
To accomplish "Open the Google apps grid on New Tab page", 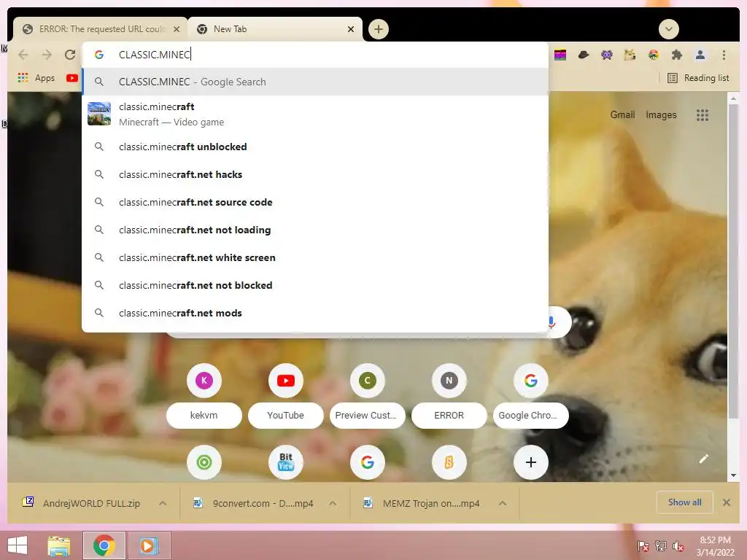I will [x=703, y=114].
